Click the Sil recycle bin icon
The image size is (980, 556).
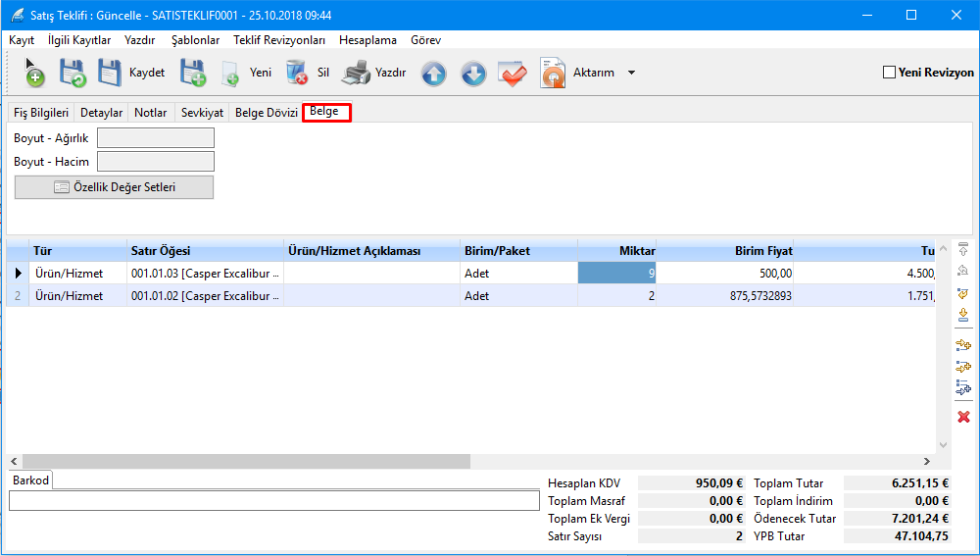point(297,72)
